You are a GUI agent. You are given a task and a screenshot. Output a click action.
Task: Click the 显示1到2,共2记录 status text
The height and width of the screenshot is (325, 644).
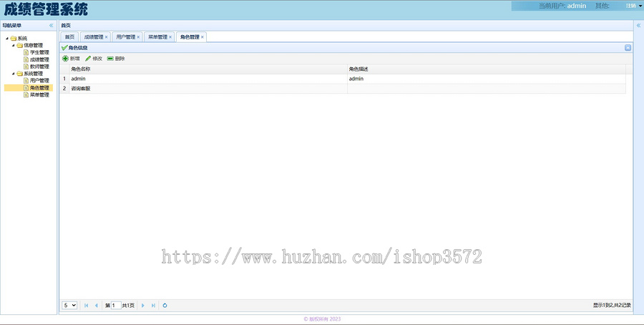coord(612,305)
